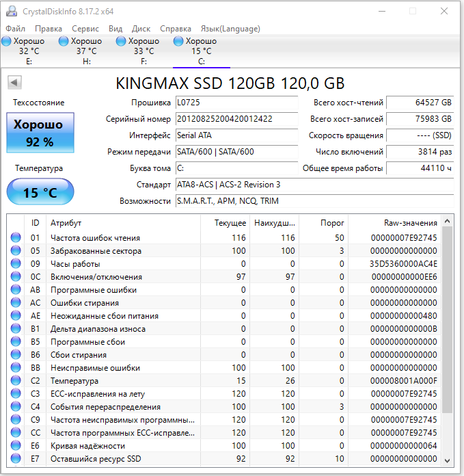Click the Буква тома field
The image size is (464, 476).
click(236, 168)
